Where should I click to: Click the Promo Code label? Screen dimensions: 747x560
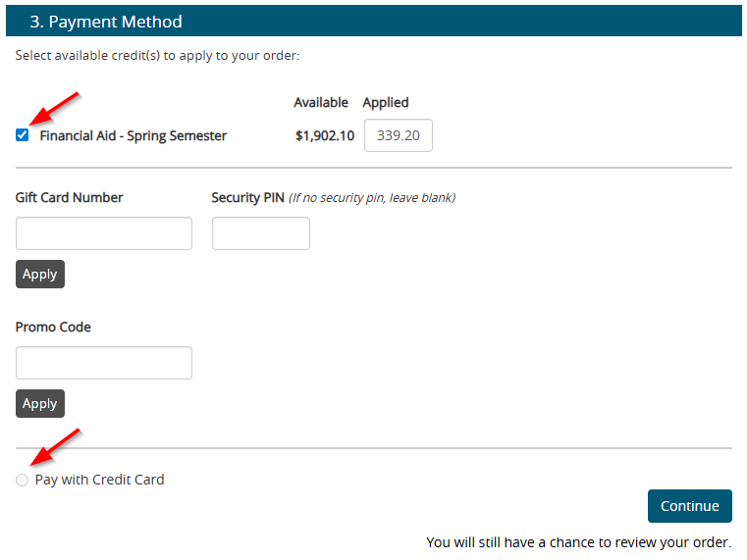click(x=53, y=327)
